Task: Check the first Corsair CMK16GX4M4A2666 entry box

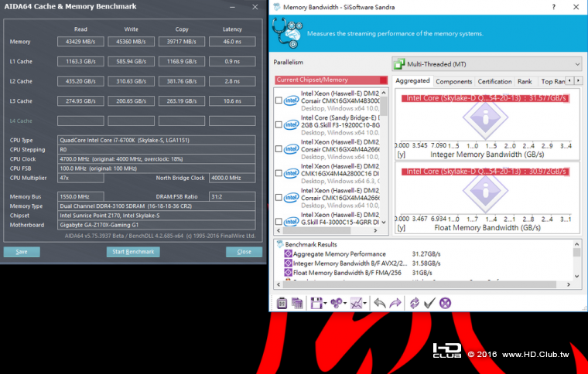Action: coord(279,149)
